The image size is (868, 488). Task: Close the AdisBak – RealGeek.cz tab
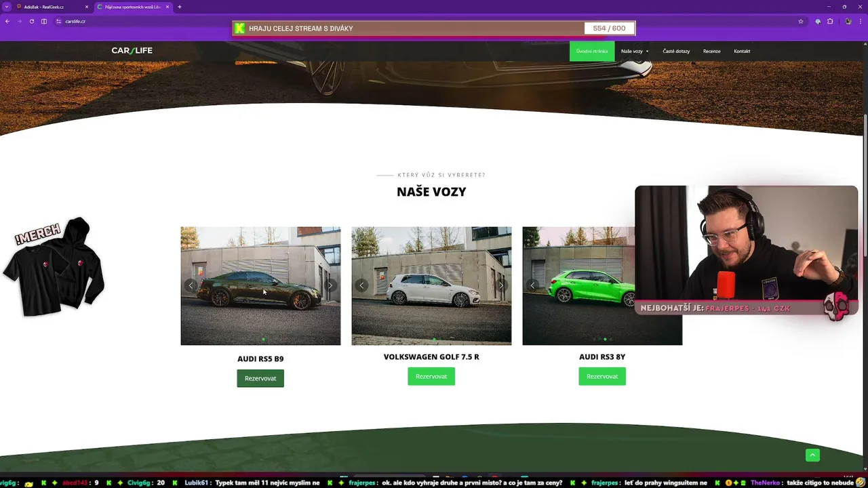pos(87,7)
